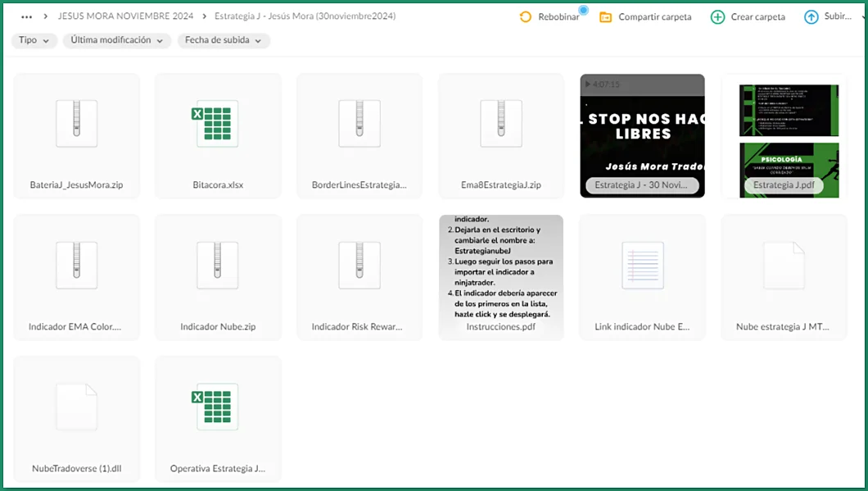The width and height of the screenshot is (868, 491).
Task: Select the NubeTradoverse (1).dll file icon
Action: coord(77,407)
